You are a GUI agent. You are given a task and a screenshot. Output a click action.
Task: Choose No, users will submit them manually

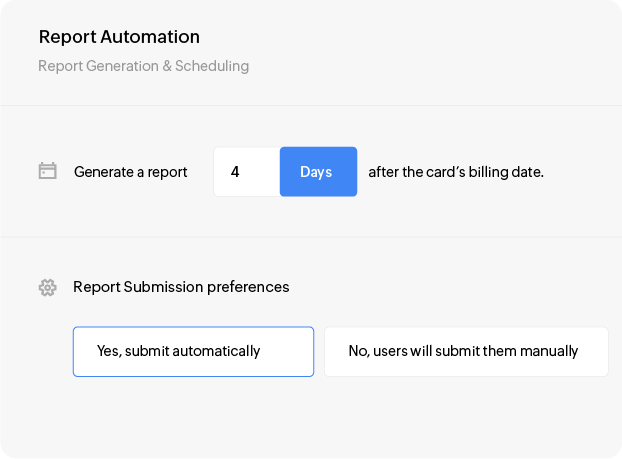(465, 352)
